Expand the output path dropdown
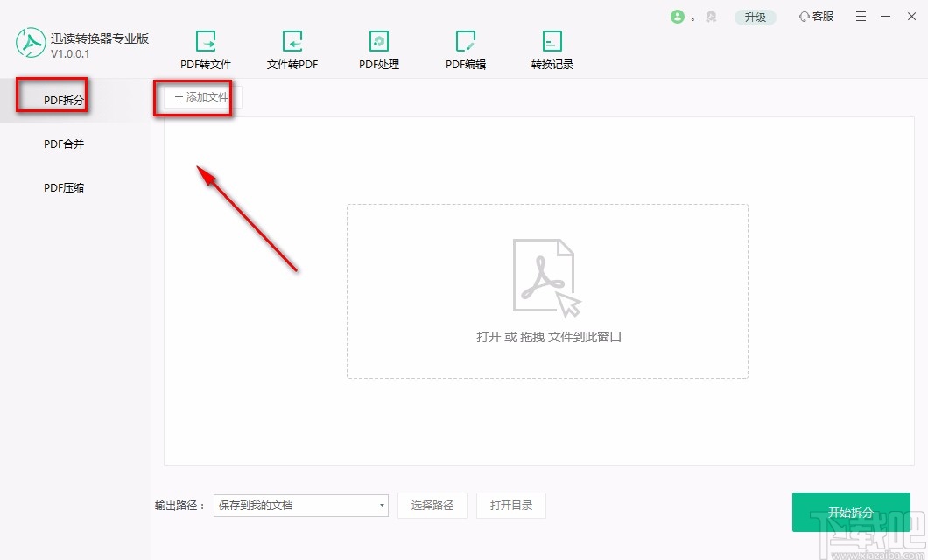Viewport: 928px width, 560px height. pyautogui.click(x=382, y=506)
